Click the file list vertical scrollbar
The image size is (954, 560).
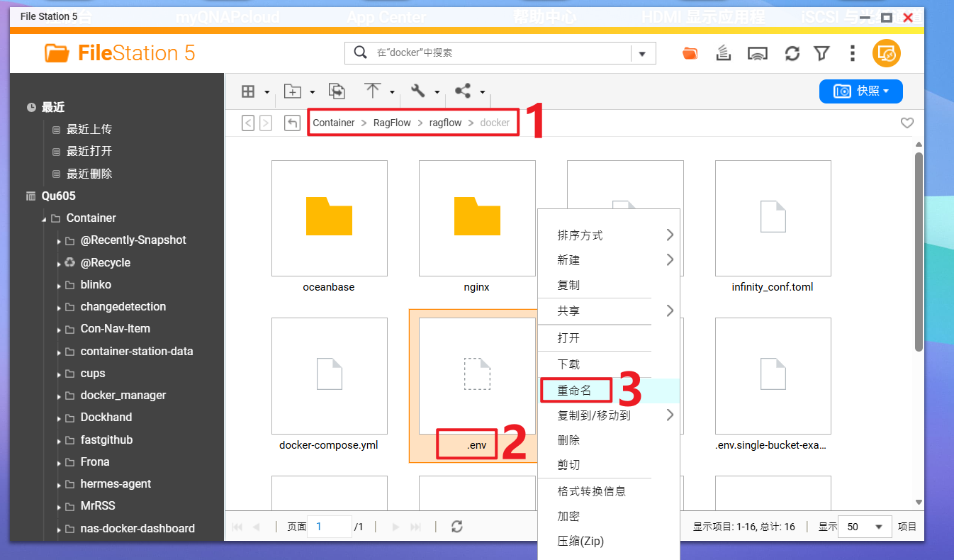click(919, 252)
